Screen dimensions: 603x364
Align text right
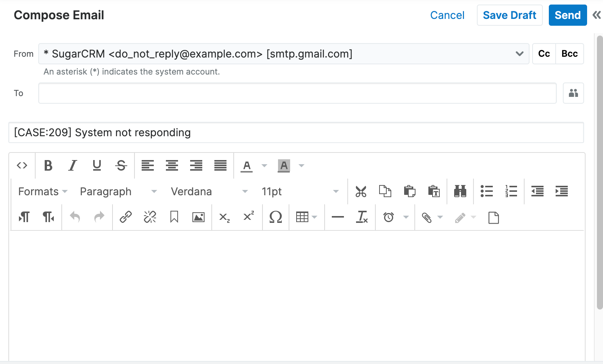tap(196, 165)
